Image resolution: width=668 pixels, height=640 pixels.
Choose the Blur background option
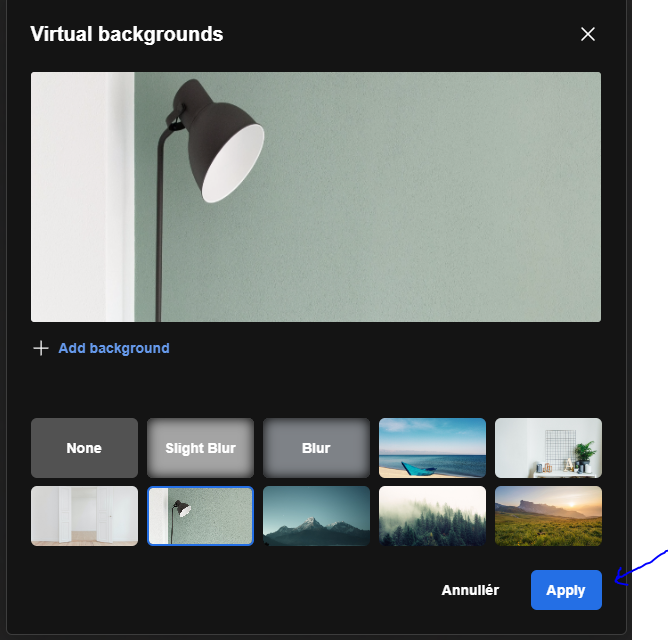click(316, 448)
